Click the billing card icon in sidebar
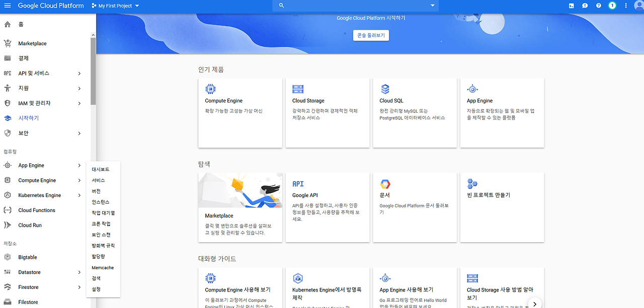Image resolution: width=644 pixels, height=308 pixels. click(8, 58)
